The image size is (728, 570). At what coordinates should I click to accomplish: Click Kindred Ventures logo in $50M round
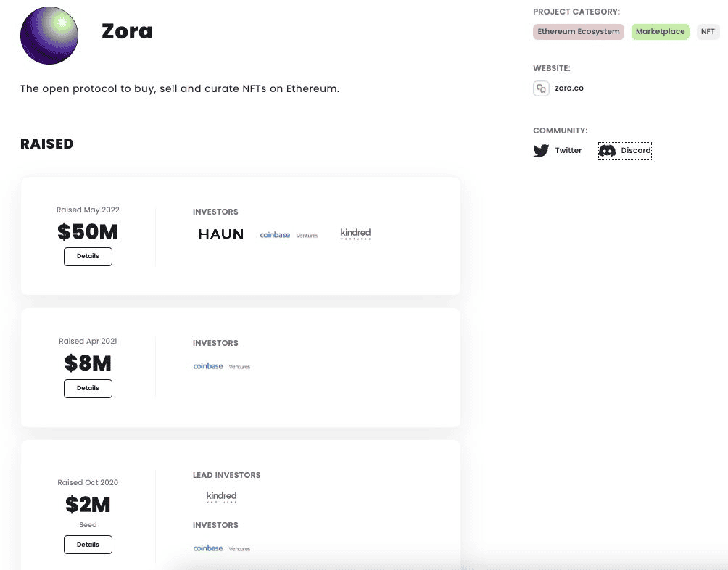click(x=355, y=234)
